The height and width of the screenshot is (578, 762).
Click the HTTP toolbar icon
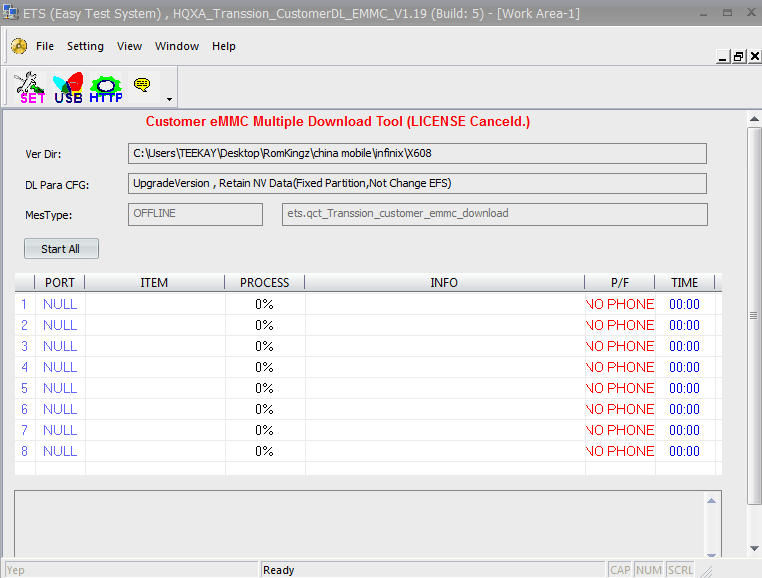tap(105, 88)
